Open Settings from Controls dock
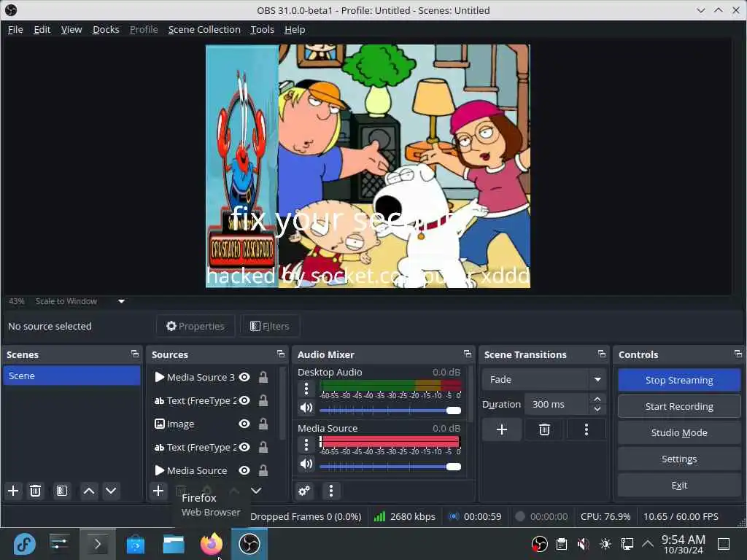The width and height of the screenshot is (747, 560). point(679,459)
